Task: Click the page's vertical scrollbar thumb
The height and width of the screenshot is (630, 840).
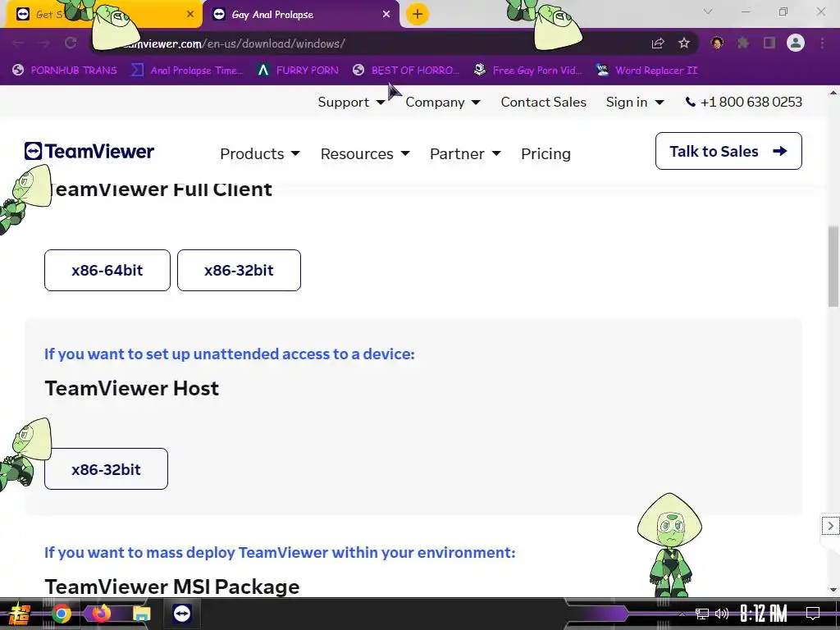Action: [833, 267]
